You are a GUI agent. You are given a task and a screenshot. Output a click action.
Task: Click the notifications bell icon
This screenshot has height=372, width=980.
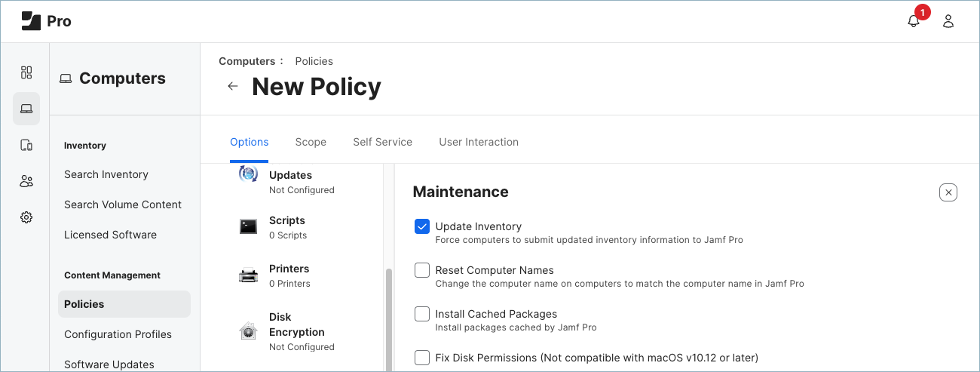pyautogui.click(x=914, y=21)
